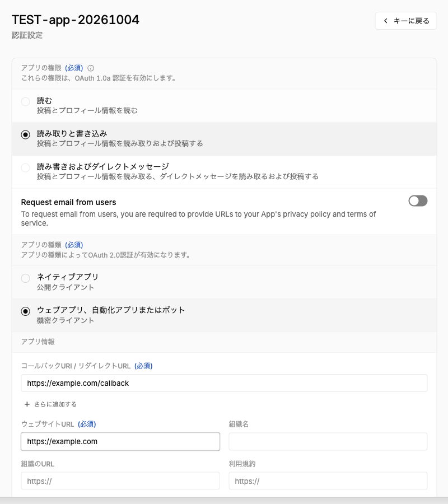The width and height of the screenshot is (448, 504).
Task: Click the callback URI input field
Action: tap(224, 383)
